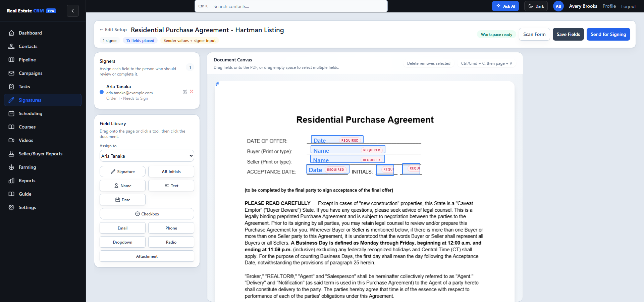Click Seller/Buyer Reports icon

[x=11, y=154]
